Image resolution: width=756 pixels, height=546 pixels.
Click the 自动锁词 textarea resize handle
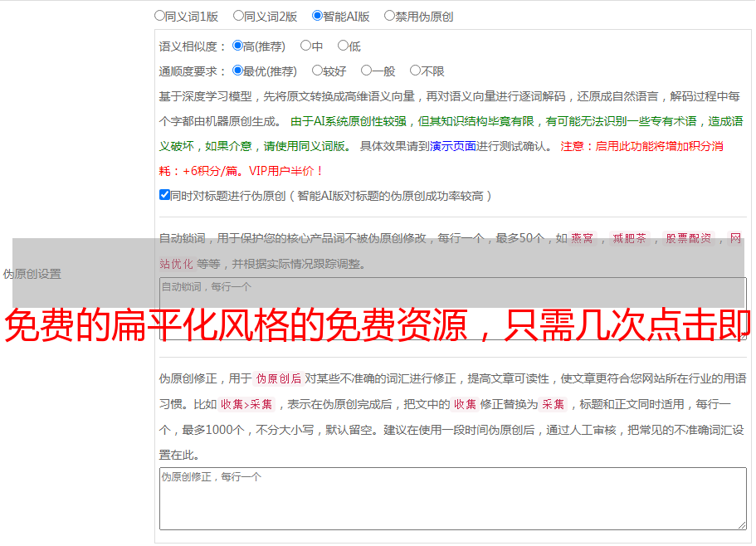tap(742, 335)
